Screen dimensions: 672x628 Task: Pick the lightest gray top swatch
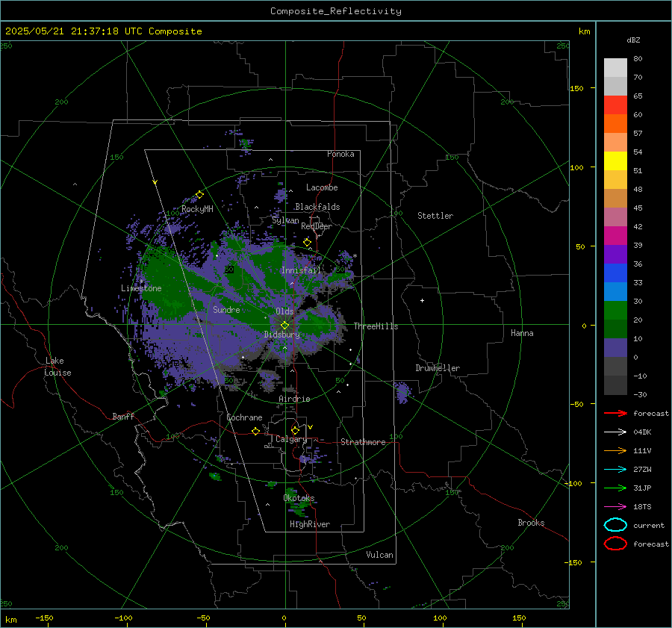point(615,68)
